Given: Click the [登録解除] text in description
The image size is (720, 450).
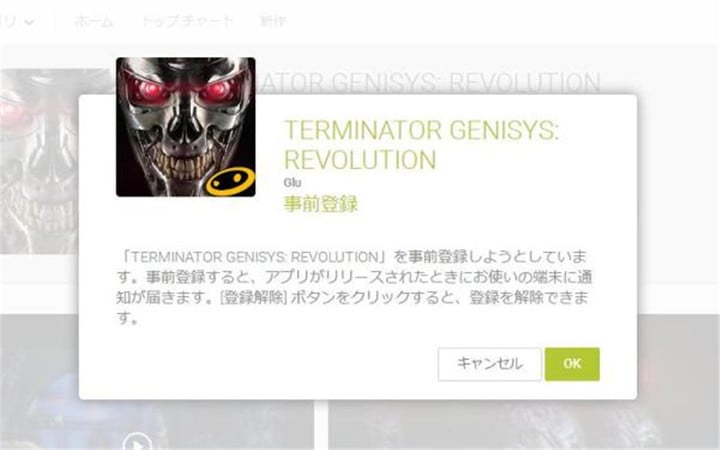Looking at the screenshot, I should [253, 298].
